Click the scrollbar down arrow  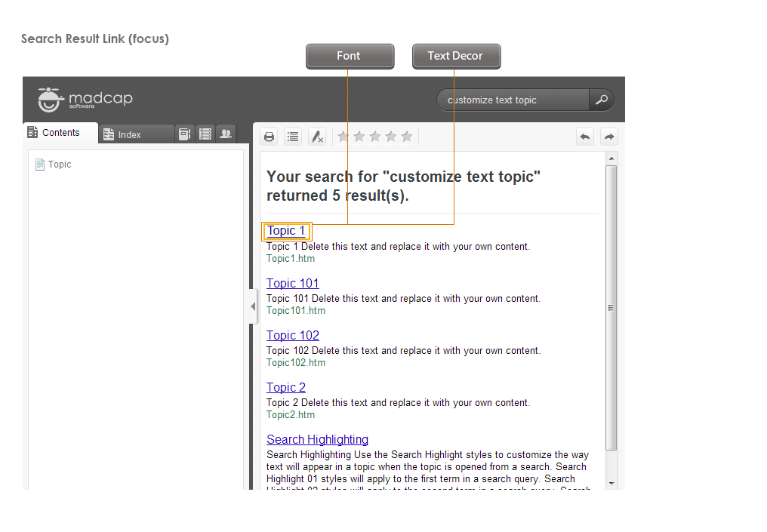611,483
